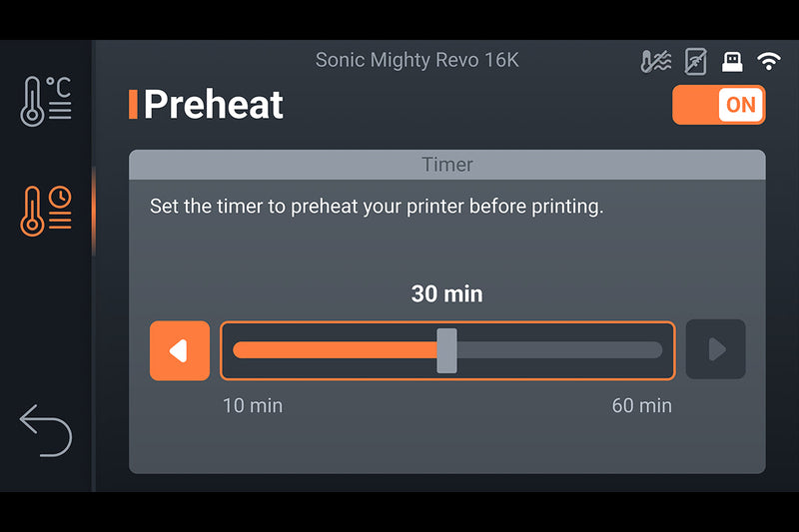Tap the back arrow icon
The height and width of the screenshot is (532, 799).
(46, 430)
